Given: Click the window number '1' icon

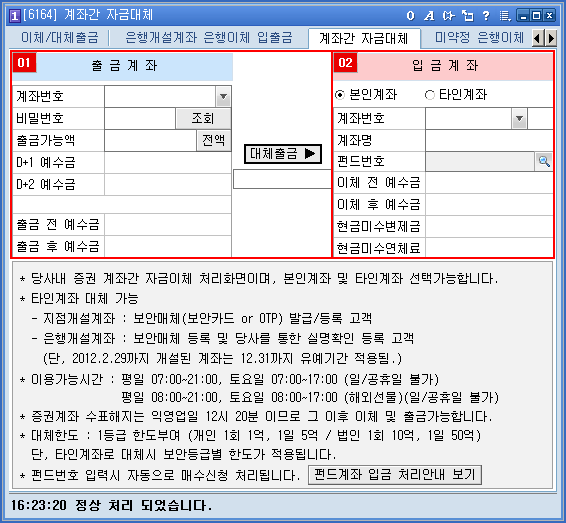Looking at the screenshot, I should (x=14, y=16).
